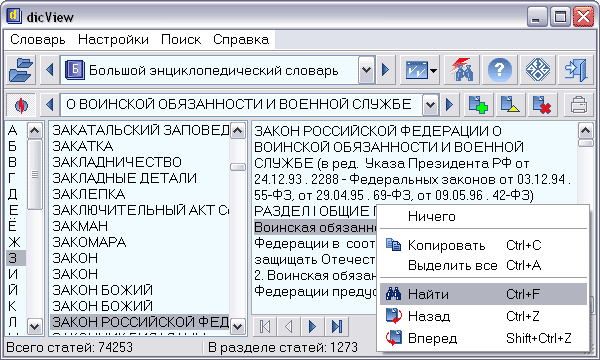Expand the article history dropdown
600x360 pixels.
coord(430,104)
